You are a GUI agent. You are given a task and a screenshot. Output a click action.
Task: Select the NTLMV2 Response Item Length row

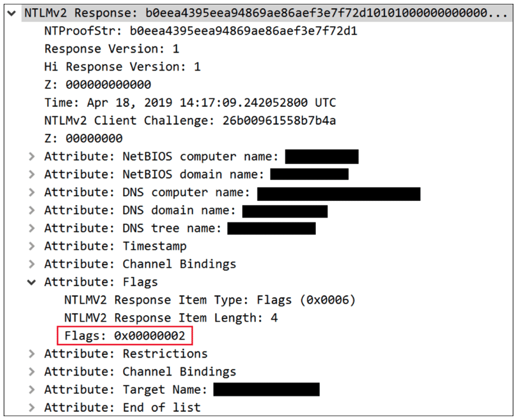pyautogui.click(x=171, y=318)
